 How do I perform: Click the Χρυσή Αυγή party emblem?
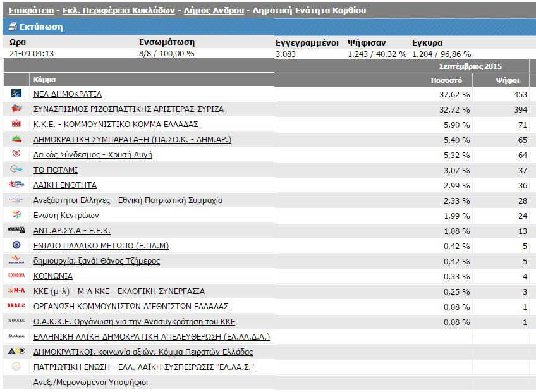[x=16, y=154]
